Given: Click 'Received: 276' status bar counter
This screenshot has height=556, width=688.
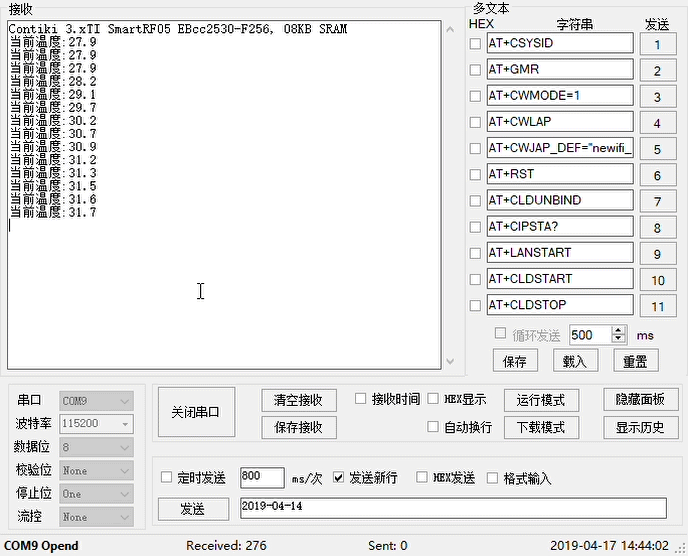Looking at the screenshot, I should click(226, 545).
